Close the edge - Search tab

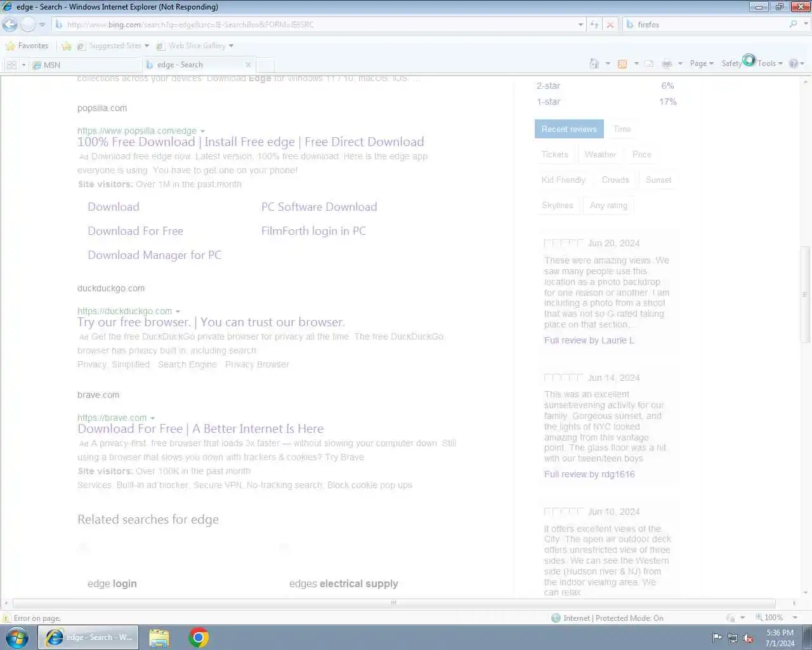click(x=248, y=65)
